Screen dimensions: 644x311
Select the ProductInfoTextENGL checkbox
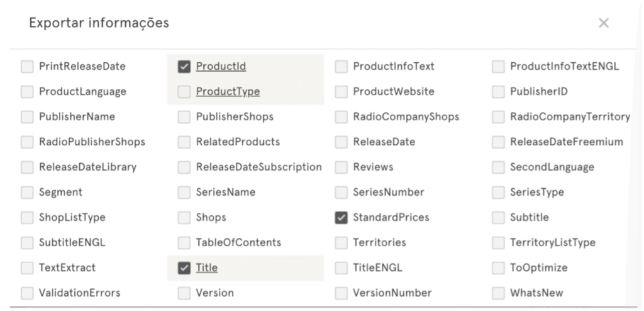(x=499, y=67)
